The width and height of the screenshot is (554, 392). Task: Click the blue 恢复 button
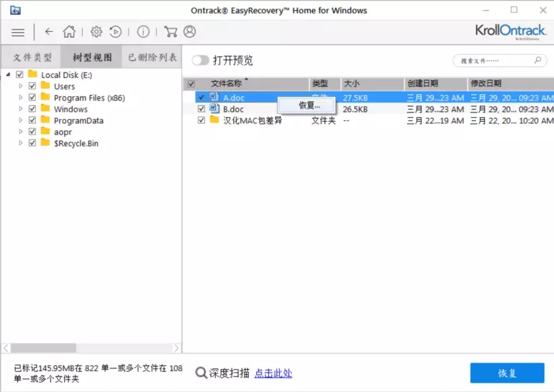coord(507,373)
